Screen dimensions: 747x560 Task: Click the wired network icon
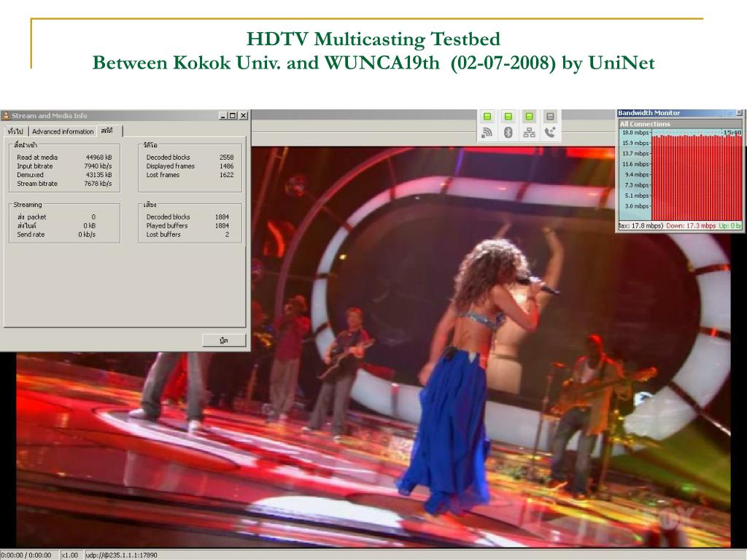pyautogui.click(x=529, y=133)
